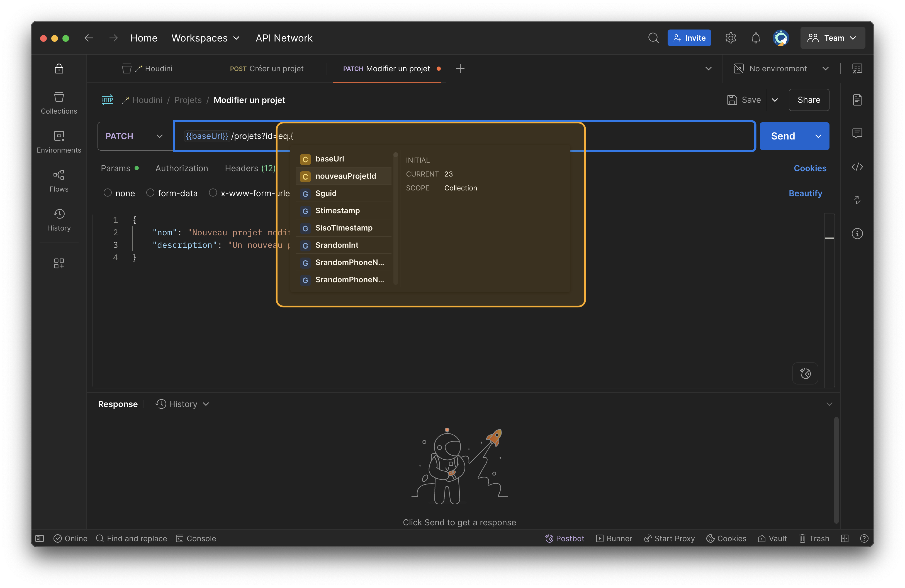The image size is (905, 588).
Task: Open the request info icon
Action: 857,233
